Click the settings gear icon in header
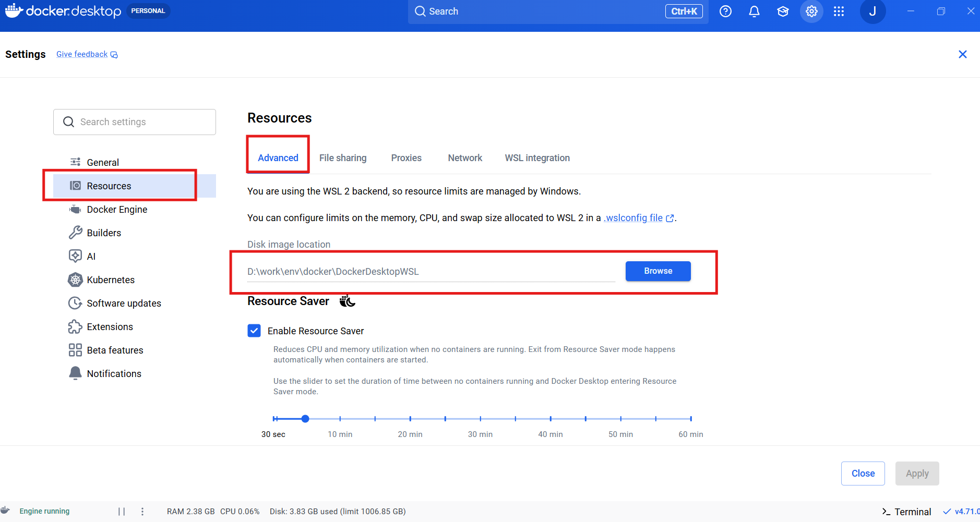The image size is (980, 522). 811,11
